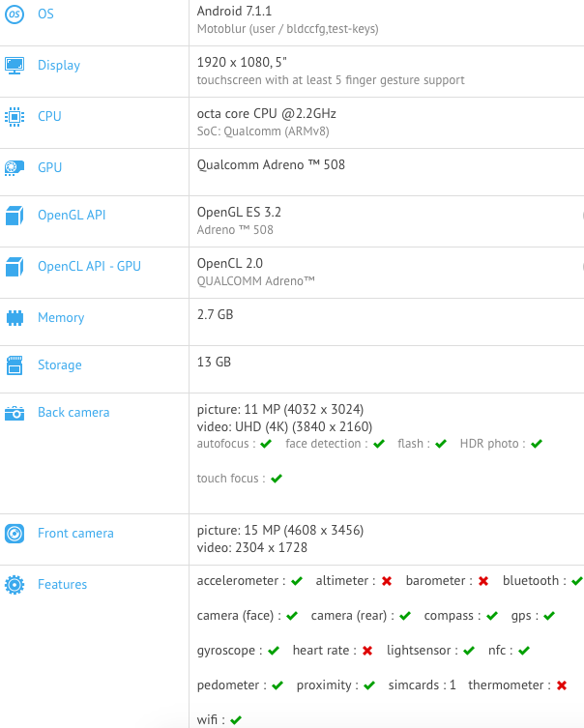Click the Front camera icon
Image resolution: width=584 pixels, height=728 pixels.
coord(15,534)
